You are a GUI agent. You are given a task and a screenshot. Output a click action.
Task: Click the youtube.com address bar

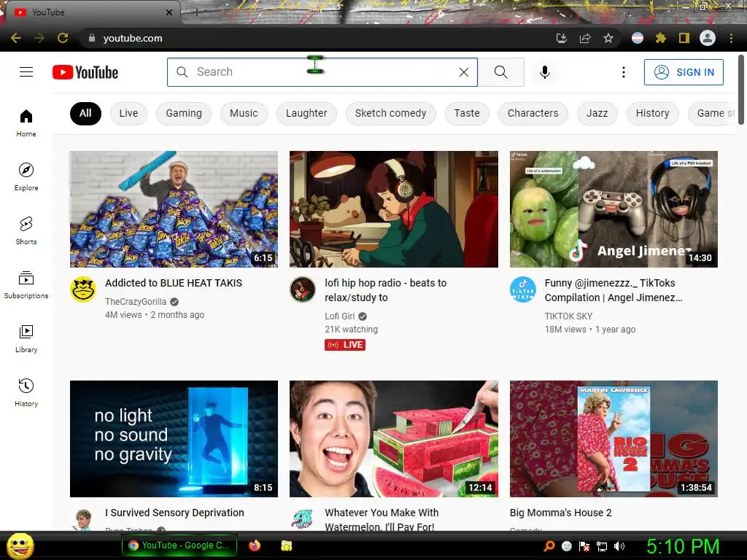click(314, 38)
